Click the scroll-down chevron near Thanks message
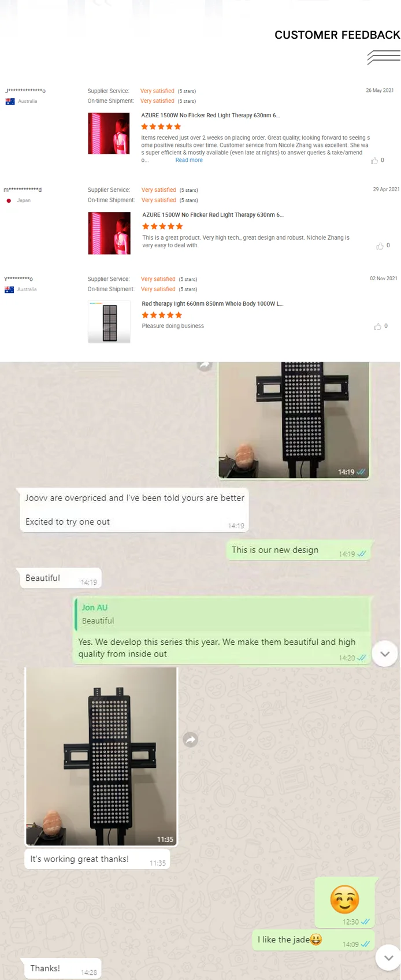The width and height of the screenshot is (401, 980). click(x=388, y=957)
